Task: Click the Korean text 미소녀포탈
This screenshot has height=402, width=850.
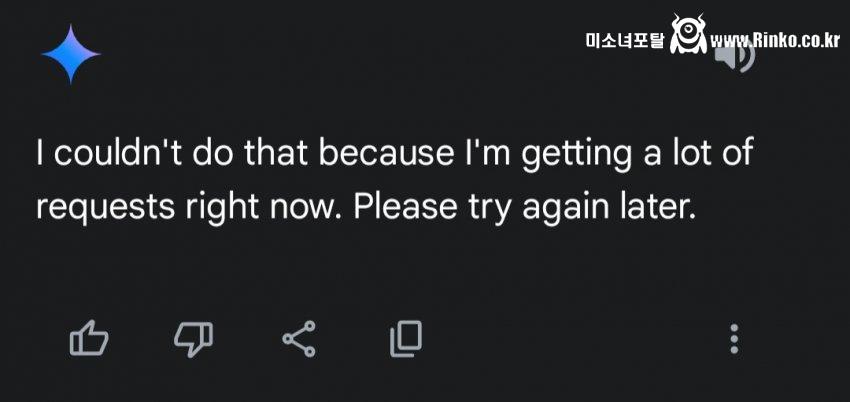Action: (624, 42)
